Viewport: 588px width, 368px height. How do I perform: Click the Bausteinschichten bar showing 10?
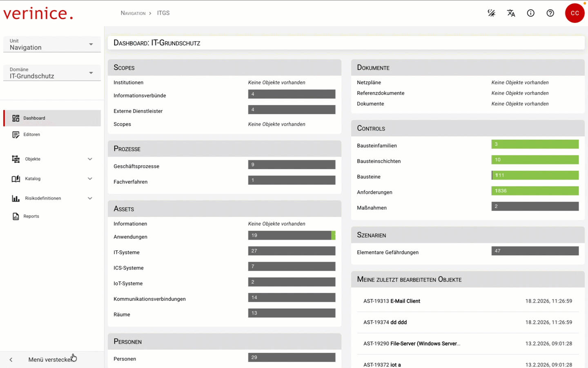coord(535,160)
